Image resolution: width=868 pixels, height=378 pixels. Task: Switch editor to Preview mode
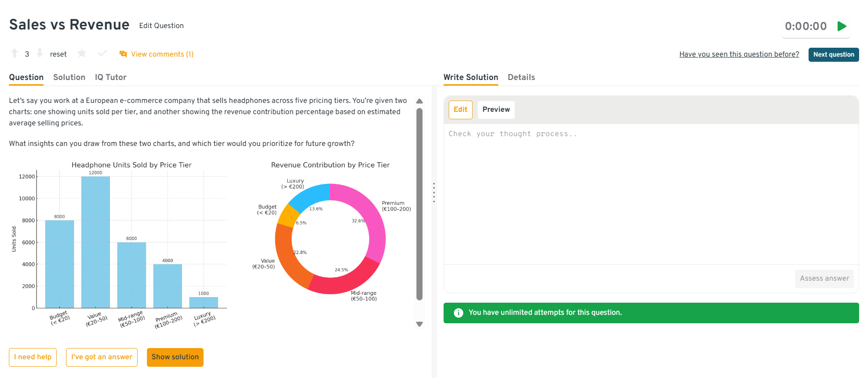pos(496,109)
